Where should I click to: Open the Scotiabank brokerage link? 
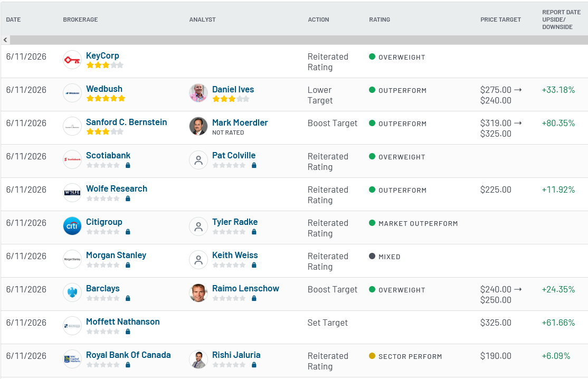click(108, 155)
